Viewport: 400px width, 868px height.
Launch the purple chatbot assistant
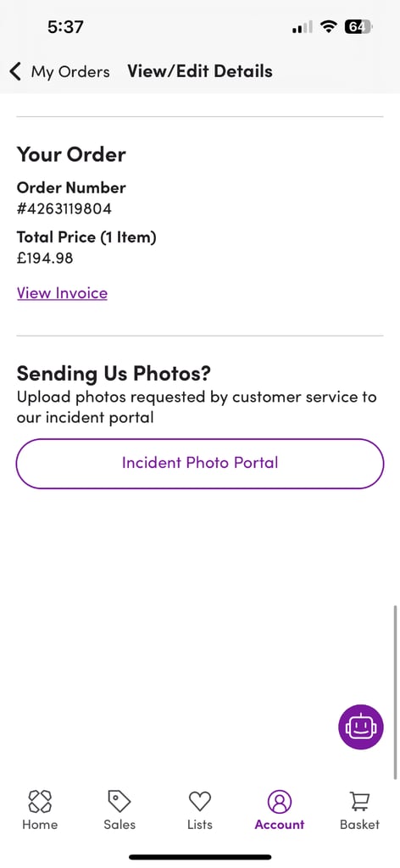pyautogui.click(x=361, y=726)
